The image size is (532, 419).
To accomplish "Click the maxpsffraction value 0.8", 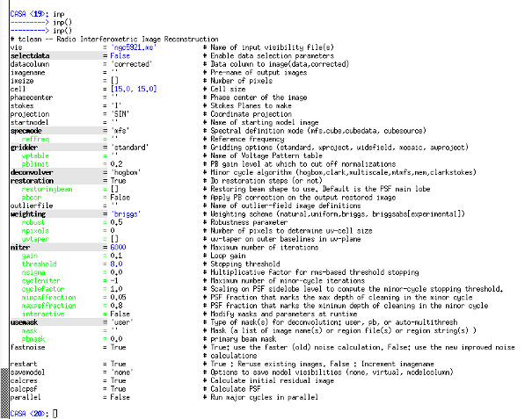I will click(x=116, y=306).
